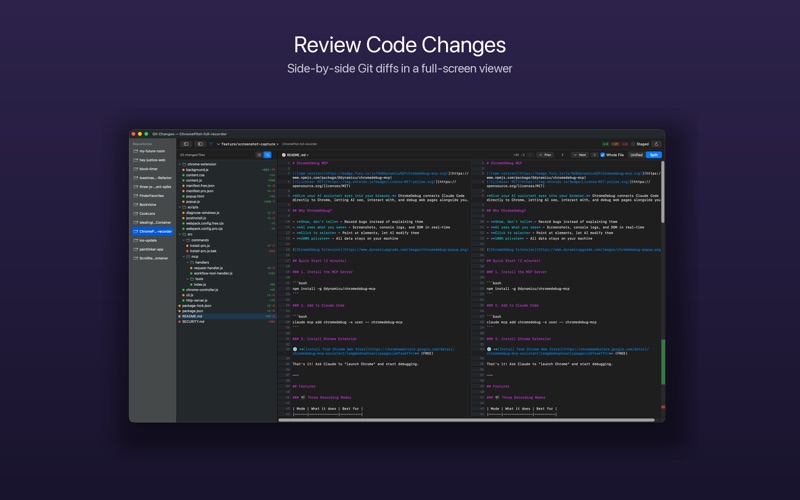Open the README.md file dropdown in diff header
This screenshot has width=800, height=500.
(295, 155)
